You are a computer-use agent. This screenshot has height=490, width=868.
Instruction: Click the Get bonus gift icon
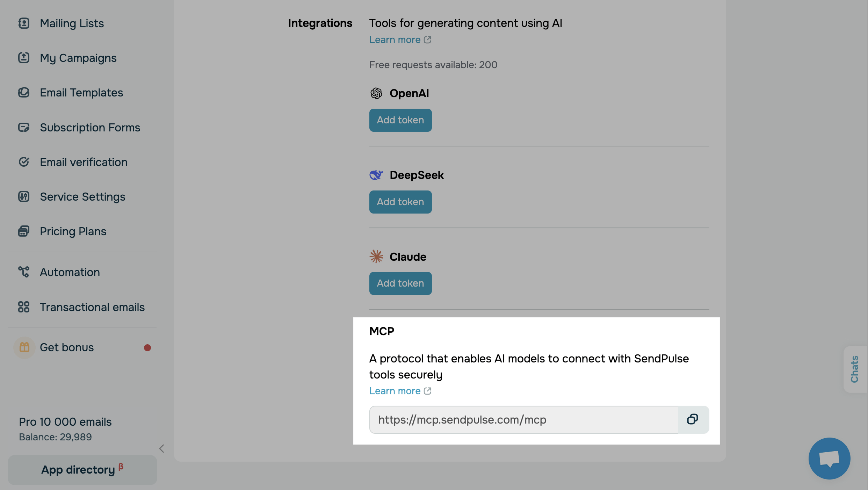[x=24, y=347]
